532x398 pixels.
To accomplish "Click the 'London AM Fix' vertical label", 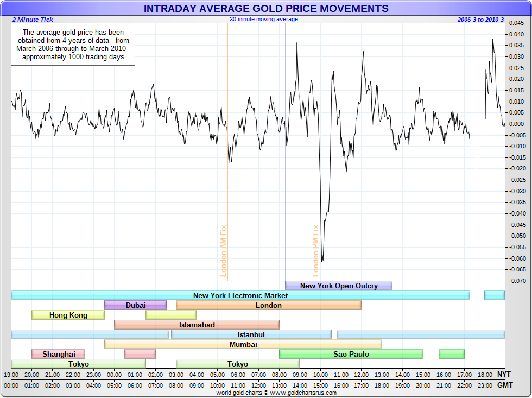I will [x=223, y=251].
